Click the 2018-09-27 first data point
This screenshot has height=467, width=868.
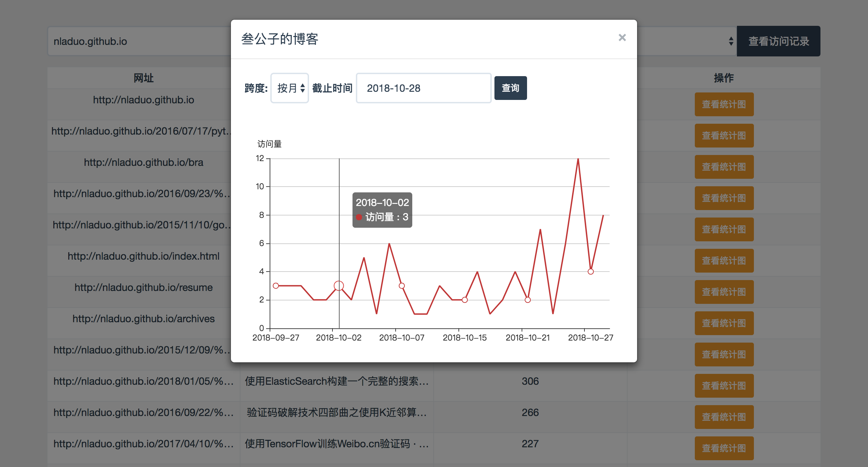pyautogui.click(x=276, y=286)
